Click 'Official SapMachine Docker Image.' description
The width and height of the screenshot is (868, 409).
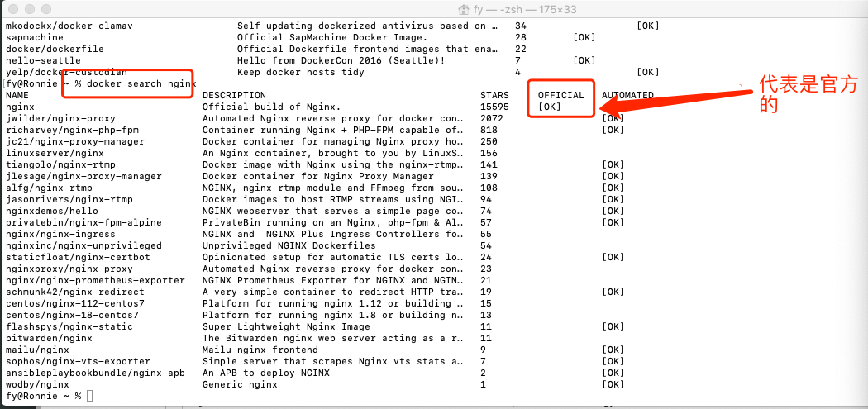[x=332, y=38]
